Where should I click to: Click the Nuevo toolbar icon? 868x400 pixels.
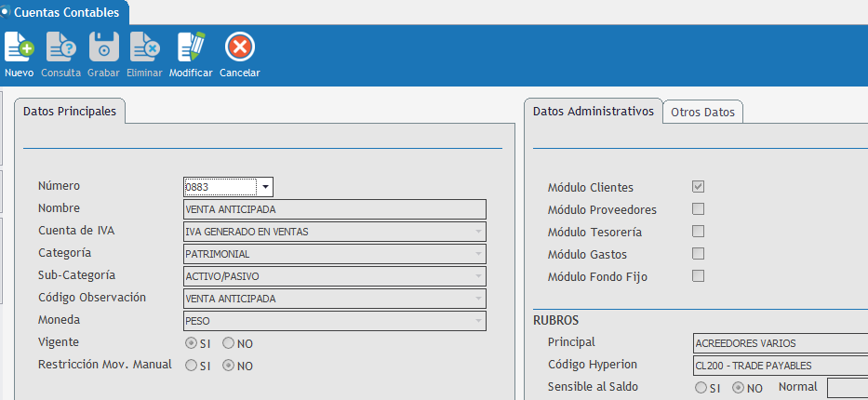pyautogui.click(x=19, y=47)
